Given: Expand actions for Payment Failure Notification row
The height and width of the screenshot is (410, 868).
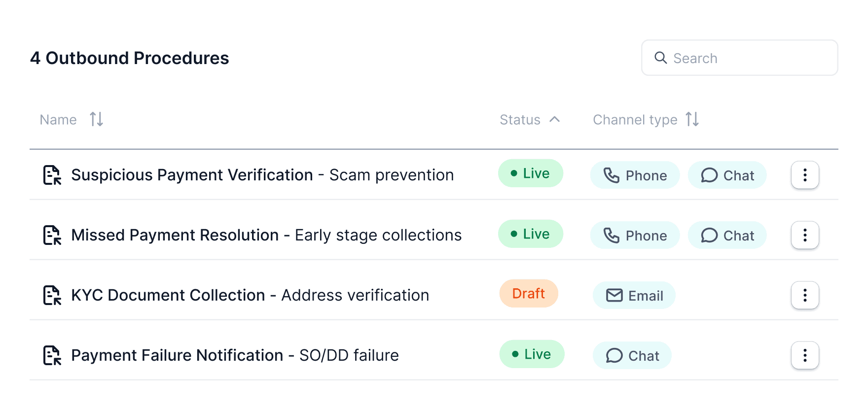Looking at the screenshot, I should point(804,355).
